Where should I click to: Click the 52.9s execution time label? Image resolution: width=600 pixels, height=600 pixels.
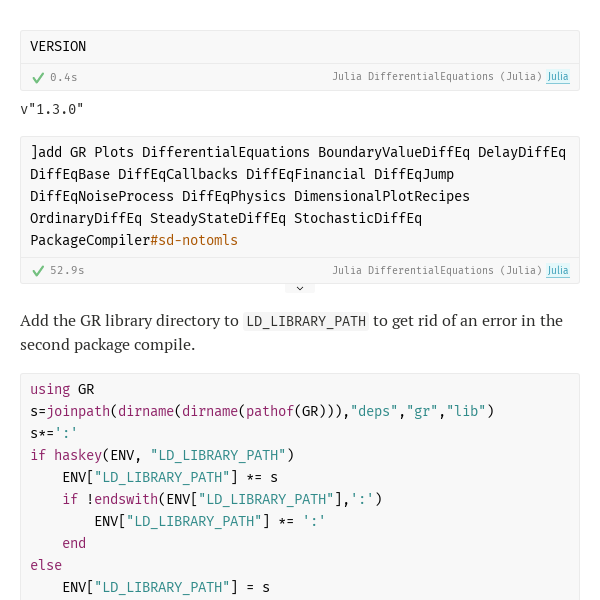pos(67,270)
